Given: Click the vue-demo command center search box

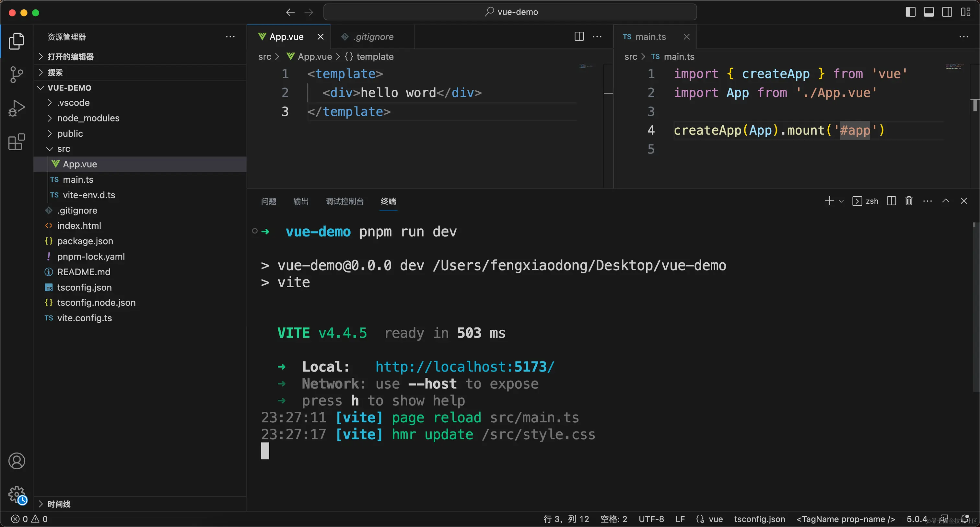Looking at the screenshot, I should pyautogui.click(x=510, y=12).
